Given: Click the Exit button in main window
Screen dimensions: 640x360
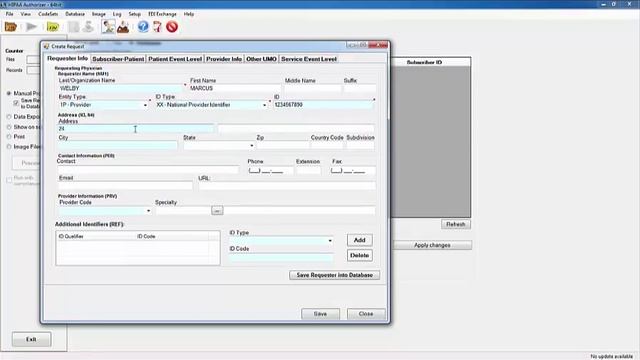Looking at the screenshot, I should (x=31, y=340).
